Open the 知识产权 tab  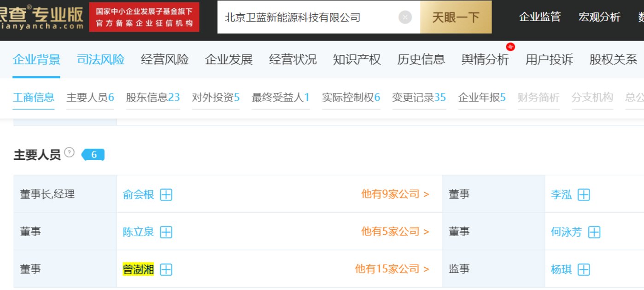tap(357, 59)
